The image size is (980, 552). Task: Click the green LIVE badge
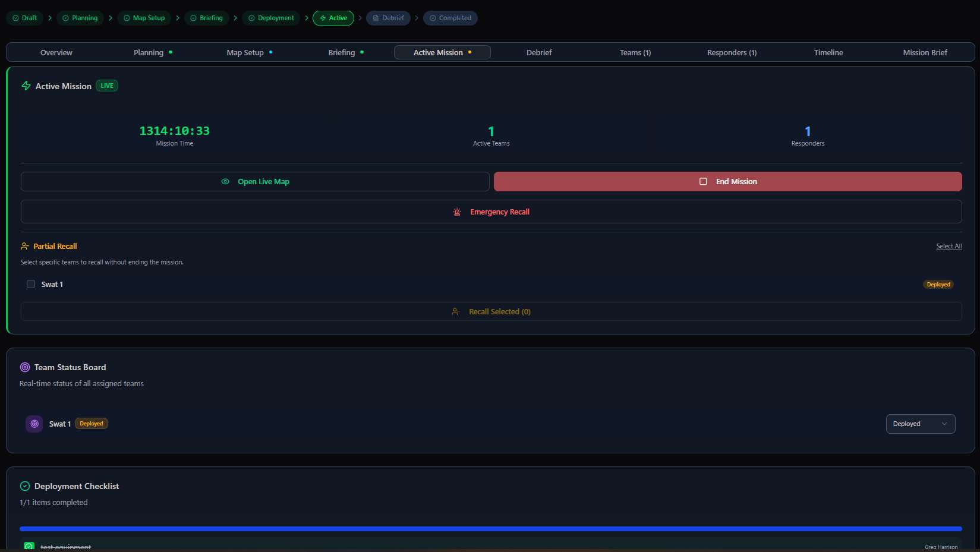point(107,86)
